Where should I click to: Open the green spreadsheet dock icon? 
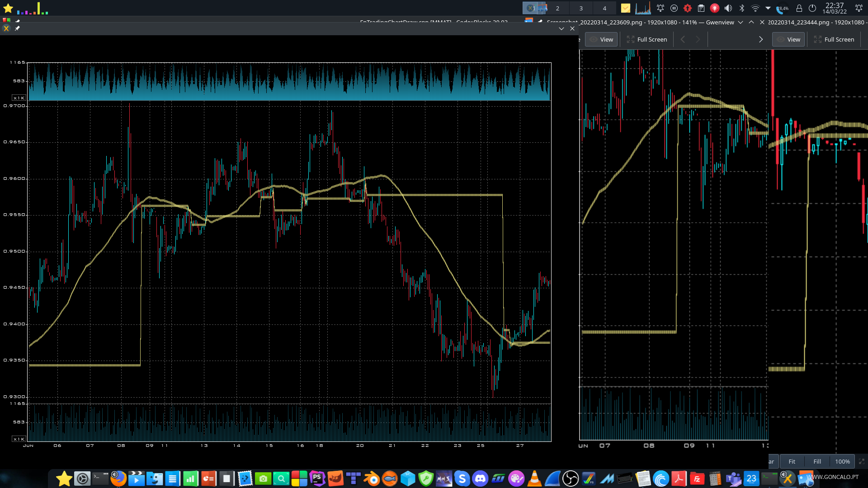191,478
